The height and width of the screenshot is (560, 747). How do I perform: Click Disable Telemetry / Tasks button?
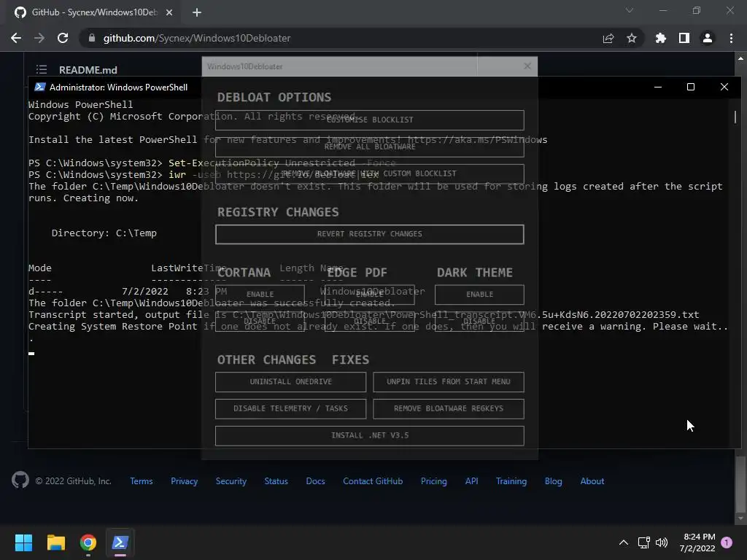290,408
